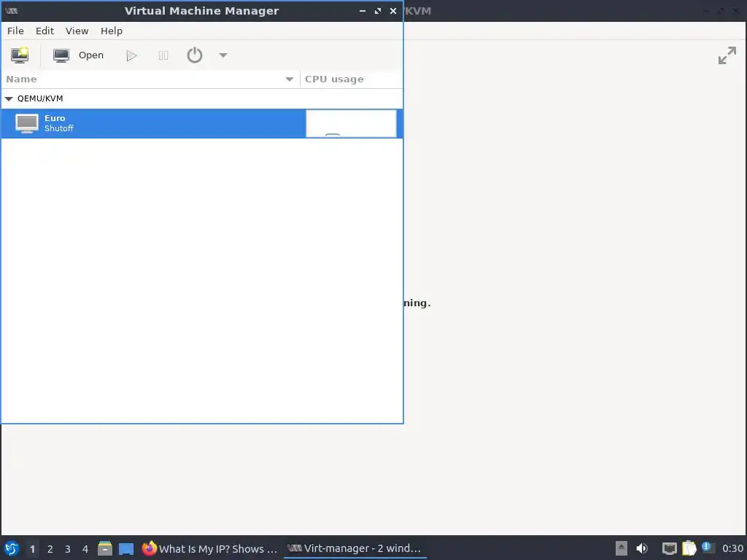Create a new virtual machine
The width and height of the screenshot is (747, 560).
(20, 55)
